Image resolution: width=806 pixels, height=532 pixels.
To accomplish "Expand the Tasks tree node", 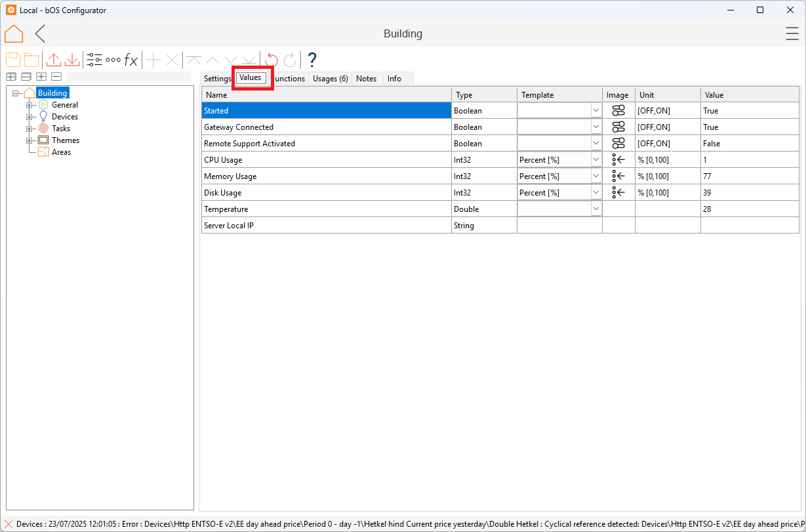I will 29,129.
